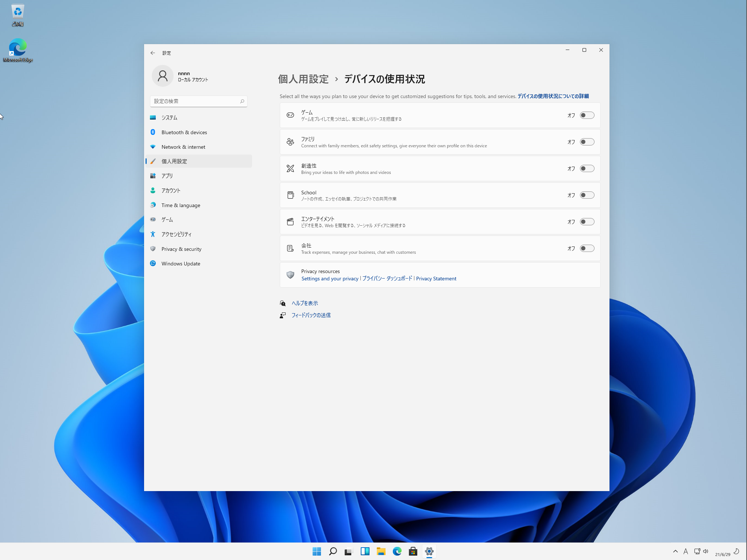Image resolution: width=747 pixels, height=560 pixels.
Task: Click the Bluetooth sidebar icon
Action: coord(153,132)
